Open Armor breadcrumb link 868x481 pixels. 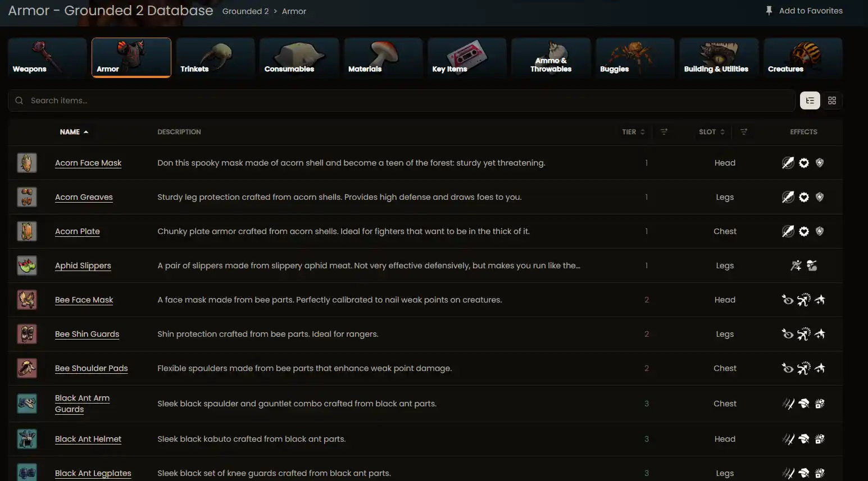click(x=294, y=11)
